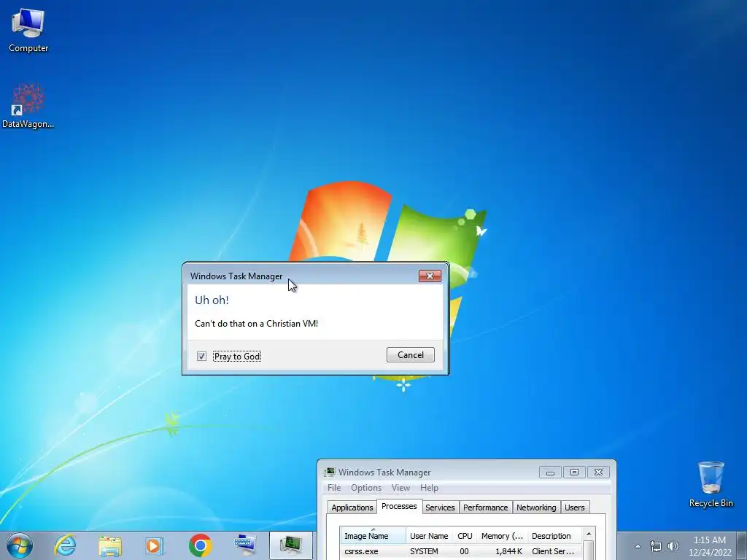Open the network status tray icon
This screenshot has width=747, height=560.
(x=656, y=546)
